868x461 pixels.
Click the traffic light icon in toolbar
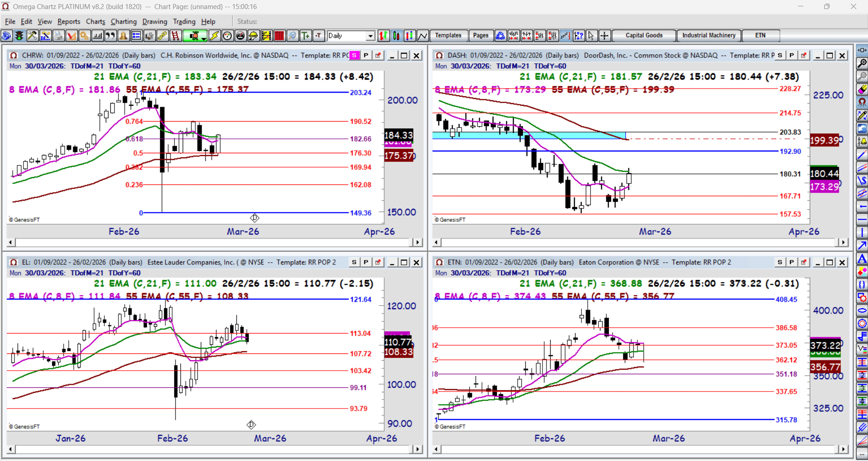tap(19, 36)
